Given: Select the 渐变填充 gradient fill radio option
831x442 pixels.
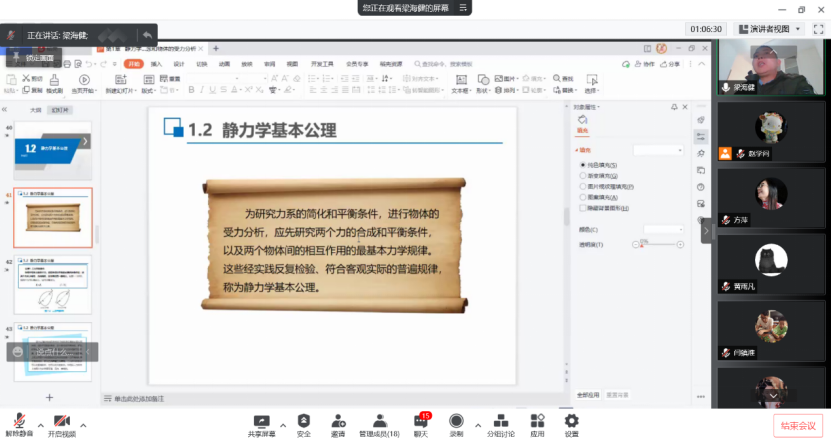Looking at the screenshot, I should 583,175.
